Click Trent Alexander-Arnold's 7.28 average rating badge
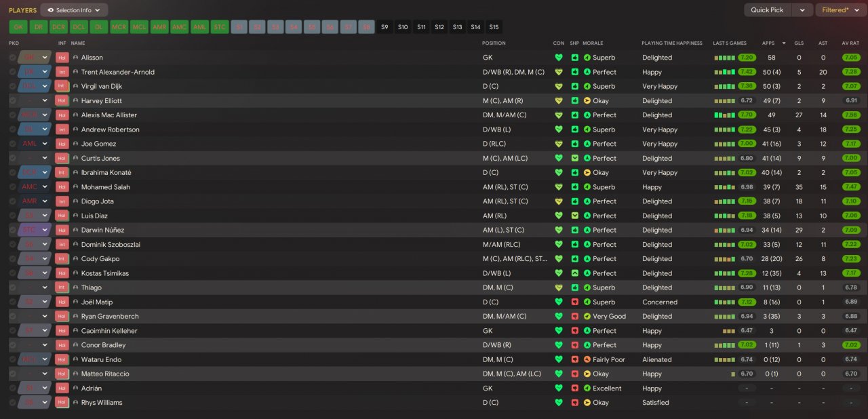Screen dimensions: 868x419 [852, 72]
